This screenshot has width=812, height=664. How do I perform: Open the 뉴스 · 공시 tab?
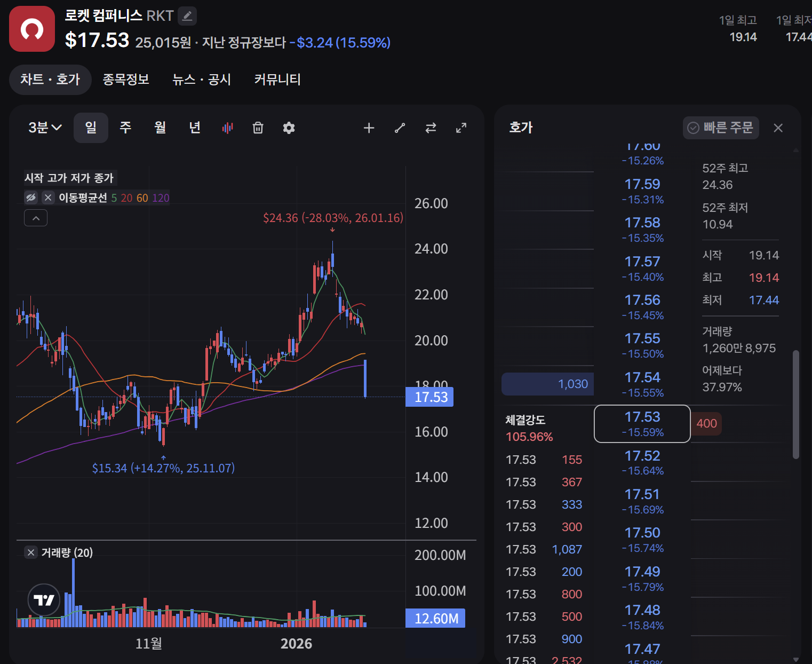[x=202, y=80]
